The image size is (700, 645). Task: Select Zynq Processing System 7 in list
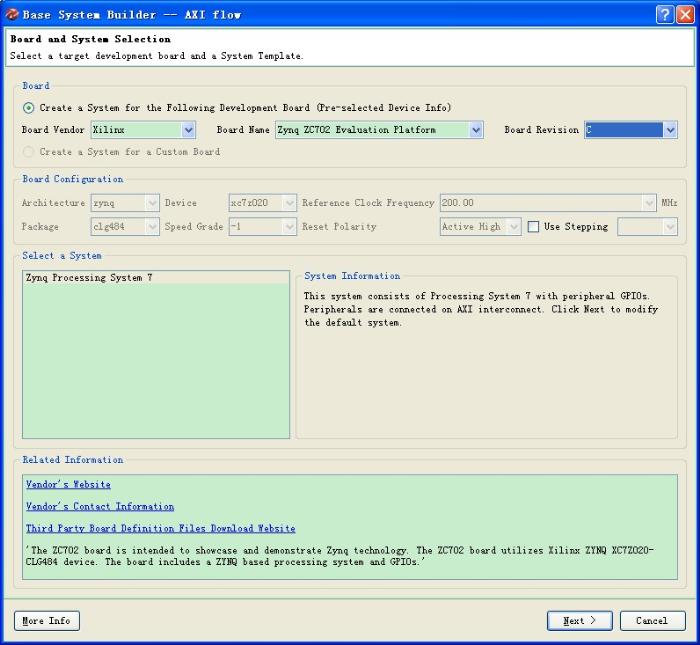pos(88,278)
